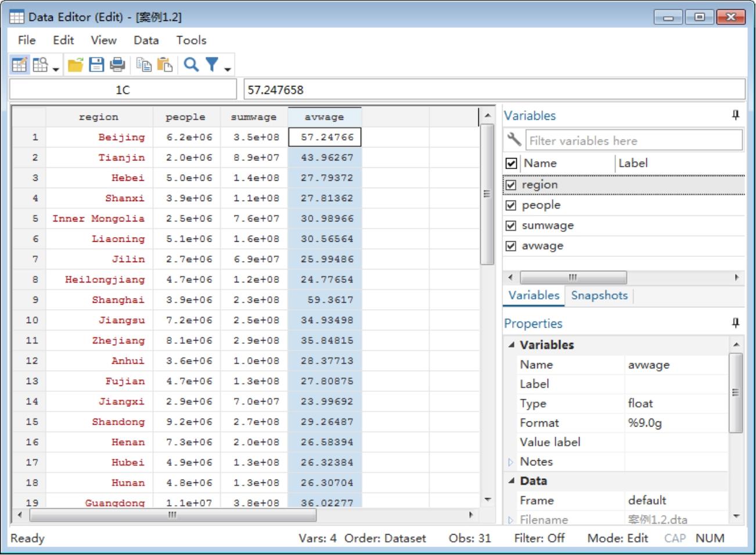The height and width of the screenshot is (555, 756).
Task: Open the Tools menu
Action: (191, 40)
